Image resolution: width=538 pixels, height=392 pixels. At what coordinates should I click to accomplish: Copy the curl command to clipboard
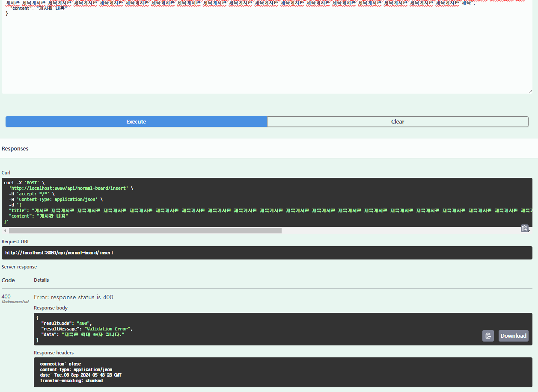pyautogui.click(x=524, y=228)
